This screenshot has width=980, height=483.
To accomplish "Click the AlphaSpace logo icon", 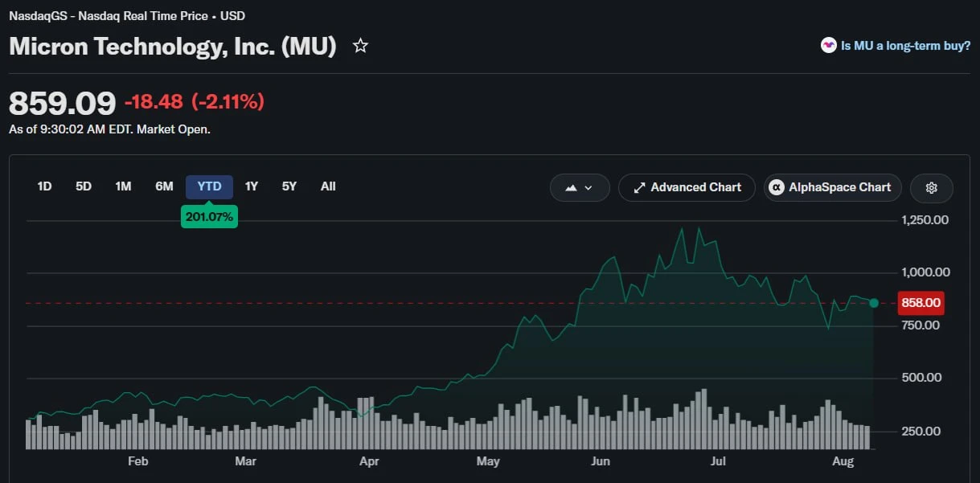I will (777, 187).
